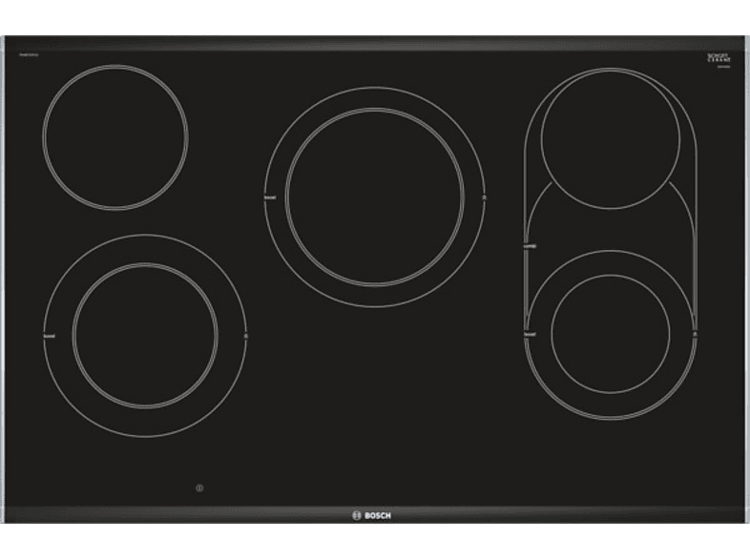The height and width of the screenshot is (560, 750).
Task: Select the top-left small cooking zone
Action: 115,137
